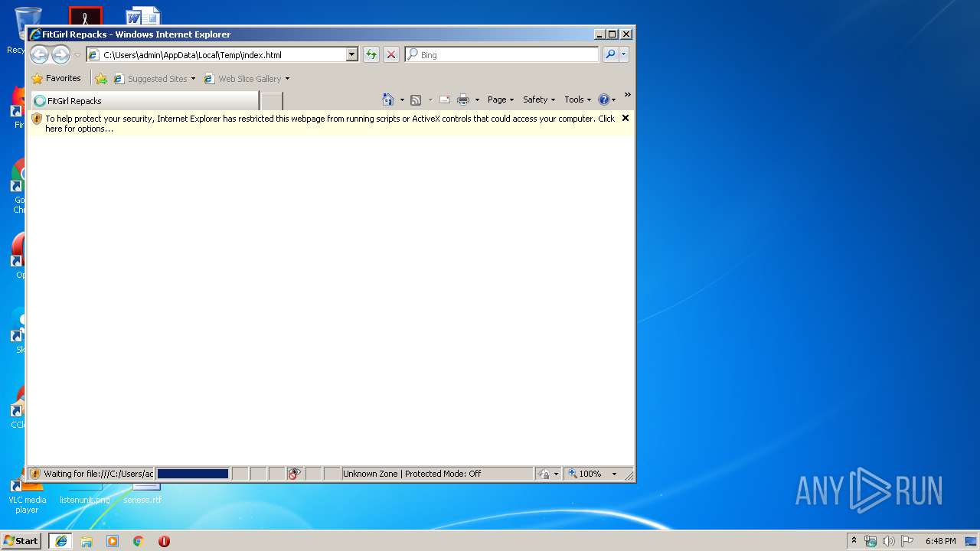Open a new blank tab
The width and height of the screenshot is (980, 551).
[272, 100]
